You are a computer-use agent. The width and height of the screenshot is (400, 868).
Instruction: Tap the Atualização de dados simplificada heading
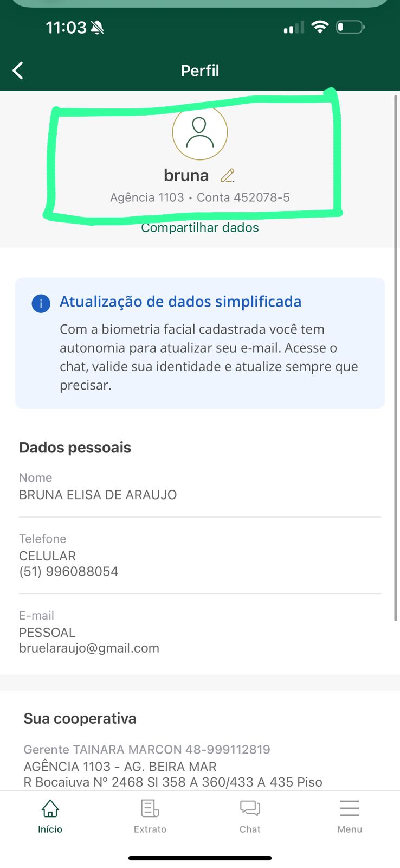click(x=180, y=302)
